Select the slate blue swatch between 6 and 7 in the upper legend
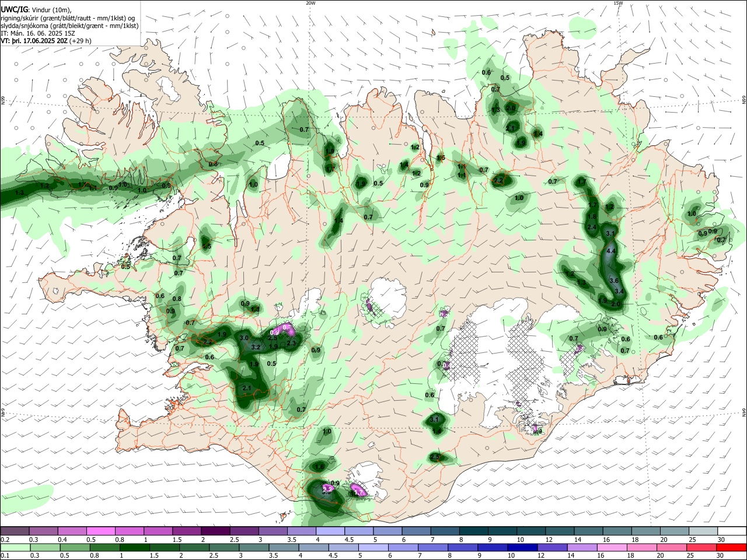 click(417, 531)
